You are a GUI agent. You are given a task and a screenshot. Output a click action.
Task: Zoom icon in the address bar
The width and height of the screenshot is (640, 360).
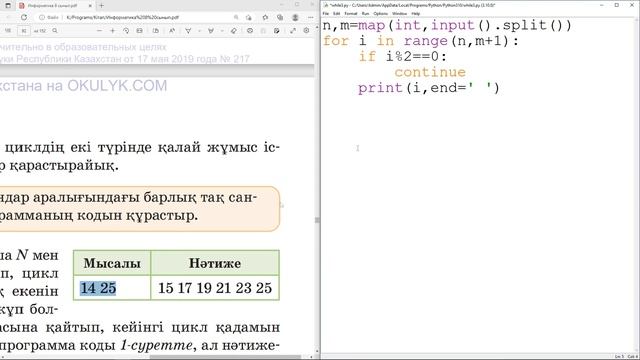(236, 18)
